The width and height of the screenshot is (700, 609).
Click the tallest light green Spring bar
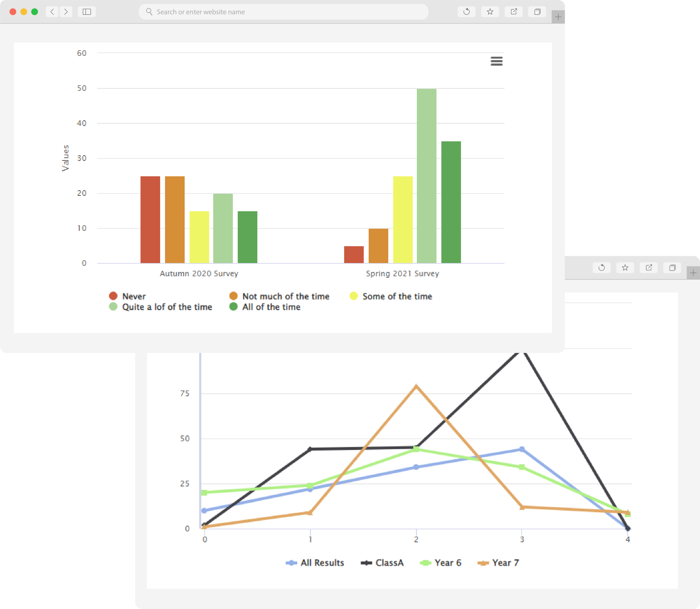tap(426, 176)
